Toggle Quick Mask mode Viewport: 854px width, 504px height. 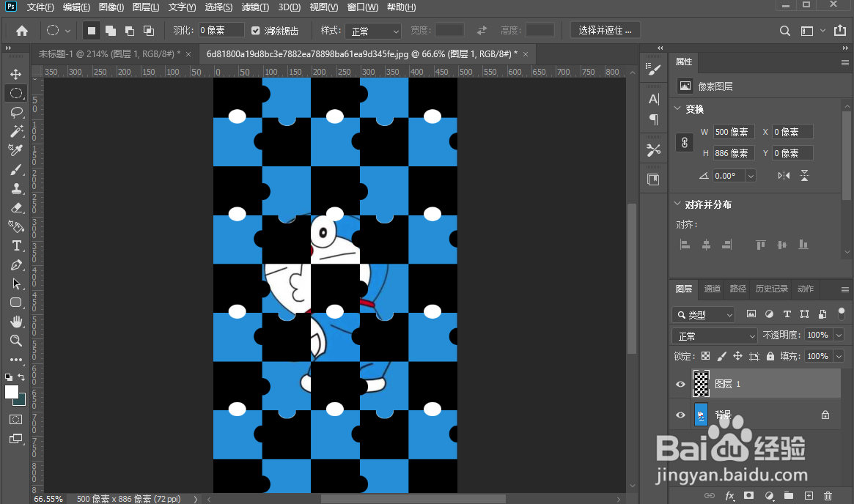[x=16, y=419]
